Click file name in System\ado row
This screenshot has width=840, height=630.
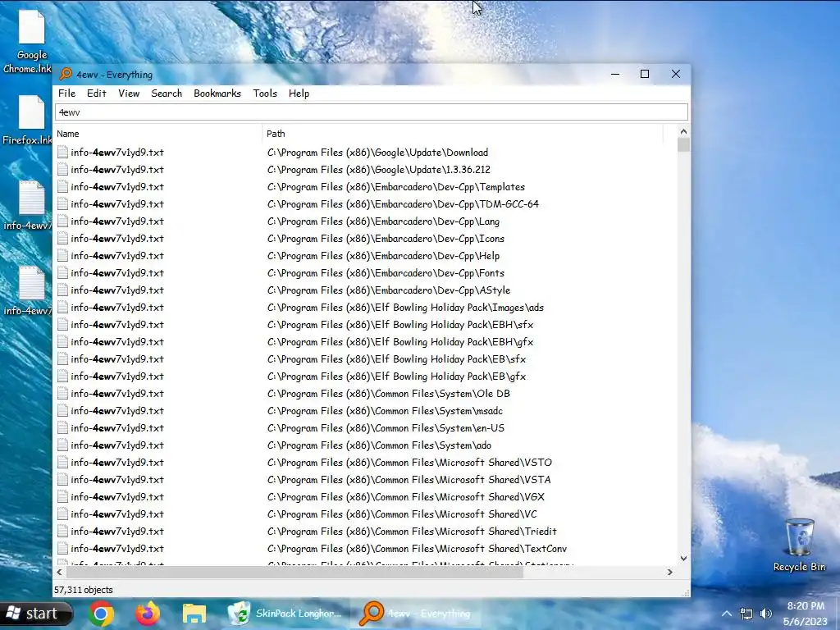pos(117,445)
